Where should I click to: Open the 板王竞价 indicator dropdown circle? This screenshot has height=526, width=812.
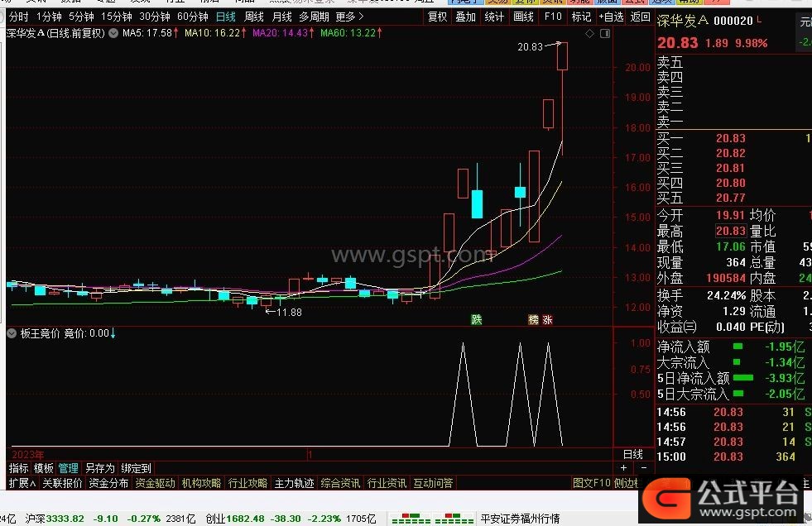click(x=12, y=333)
